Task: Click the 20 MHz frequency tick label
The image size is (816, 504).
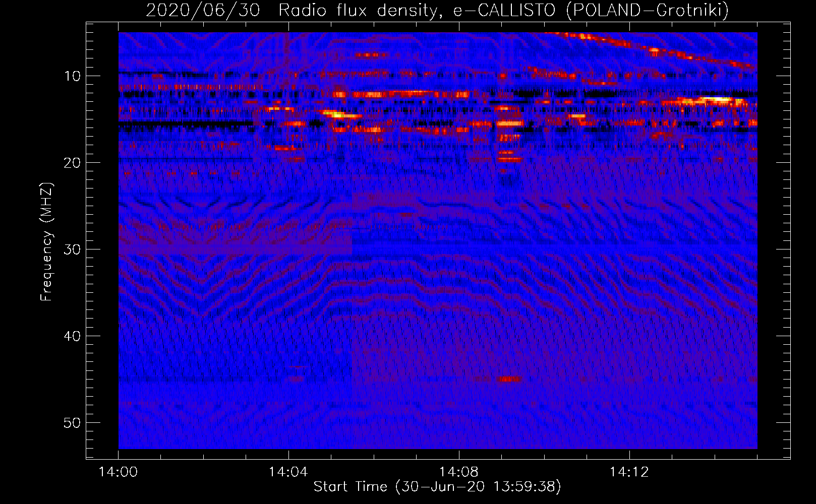Action: (73, 163)
